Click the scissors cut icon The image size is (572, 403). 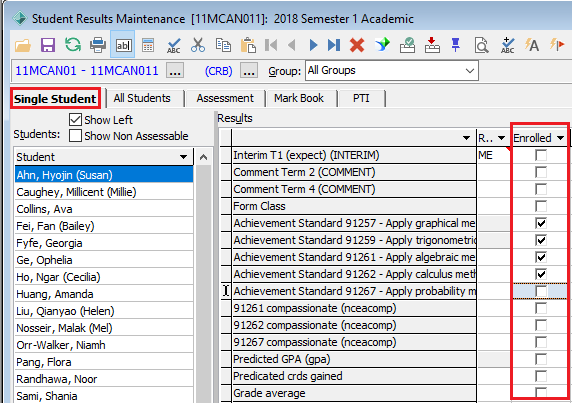tap(198, 45)
